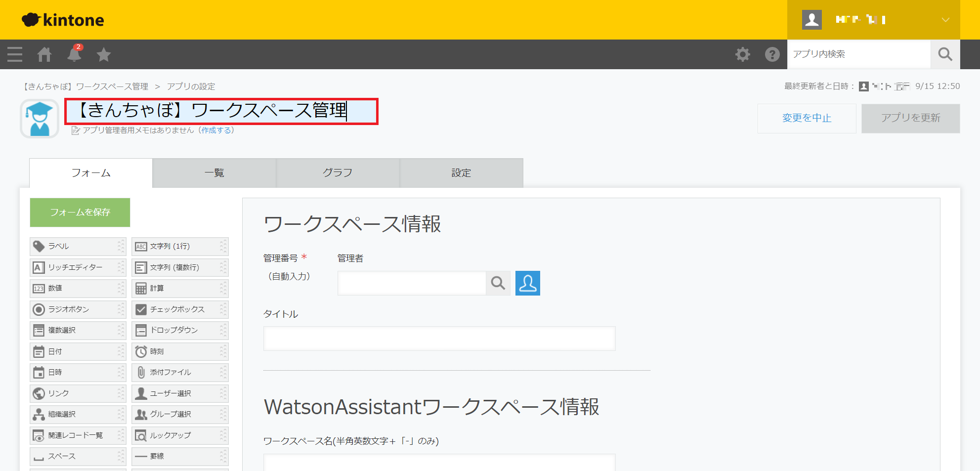Image resolution: width=980 pixels, height=471 pixels.
Task: Open the hamburger navigation menu
Action: (x=15, y=54)
